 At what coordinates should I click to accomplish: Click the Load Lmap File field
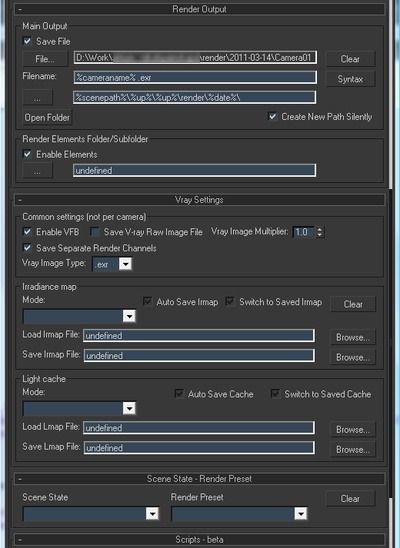click(x=199, y=427)
